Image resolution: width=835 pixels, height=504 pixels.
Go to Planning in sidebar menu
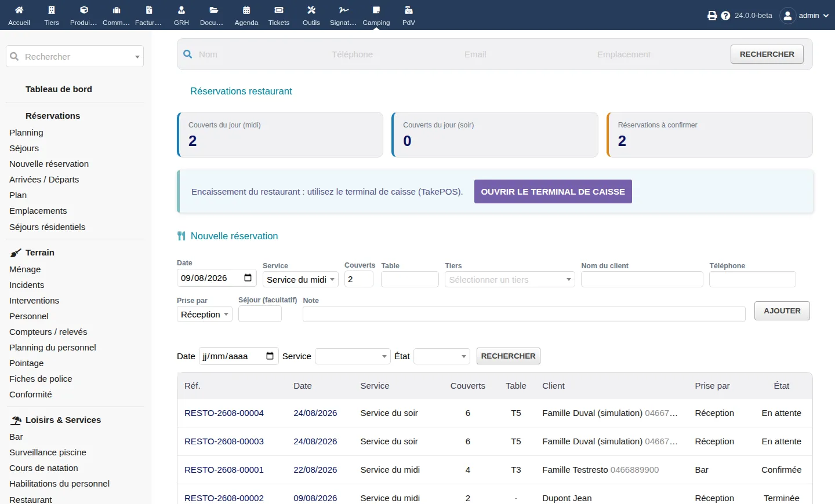(26, 133)
